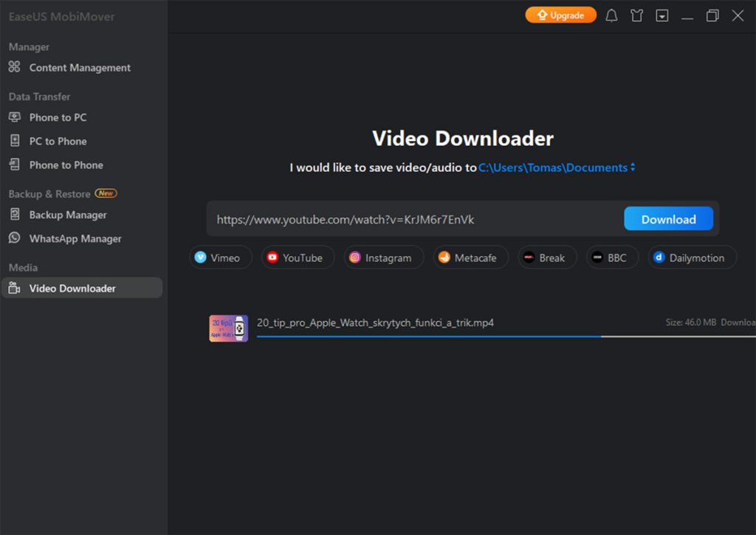Click the Video Downloader camera icon
756x535 pixels.
point(15,288)
